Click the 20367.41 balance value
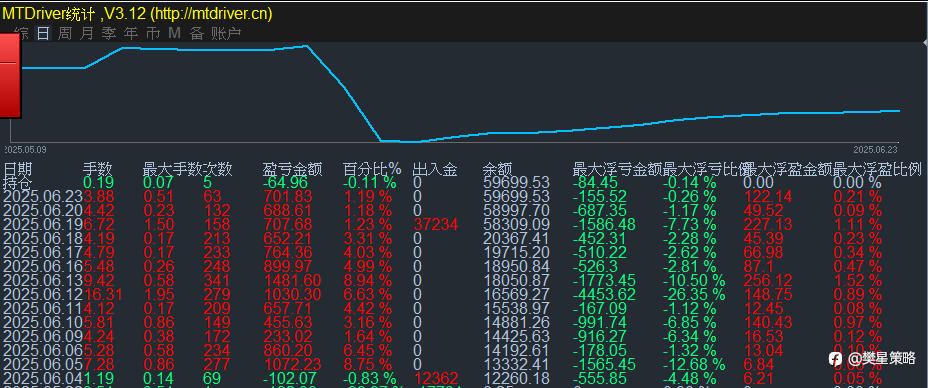928x388 pixels. tap(517, 238)
